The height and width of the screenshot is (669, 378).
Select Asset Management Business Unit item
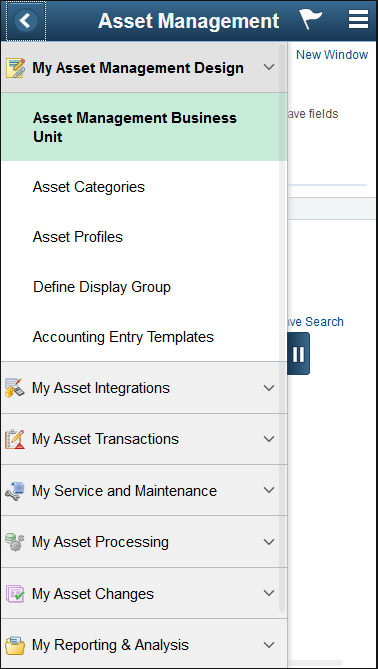pos(144,127)
